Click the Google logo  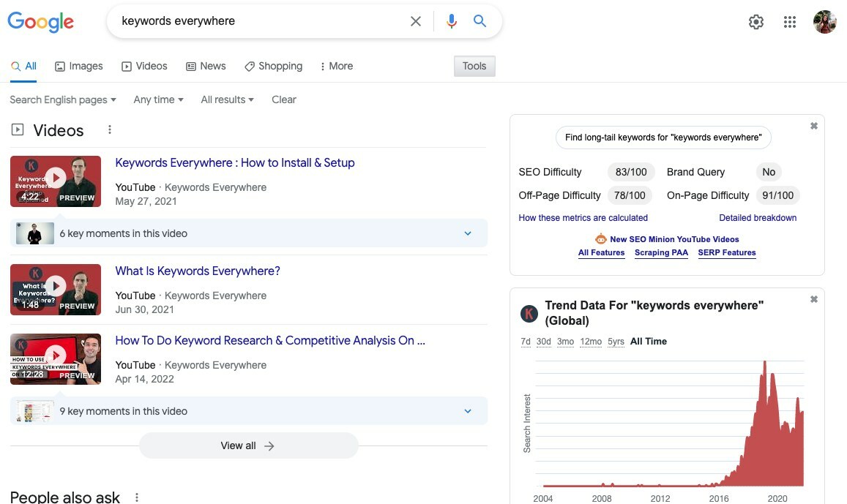point(40,22)
